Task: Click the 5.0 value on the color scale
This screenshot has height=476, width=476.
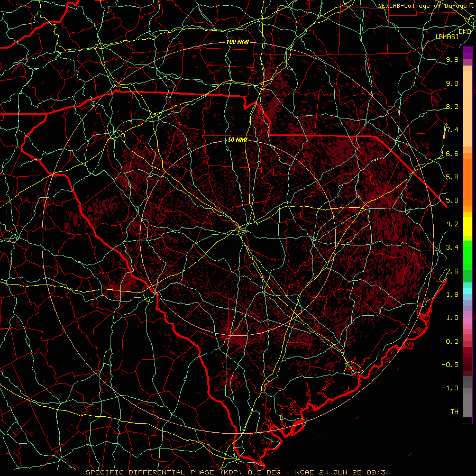Action: [452, 200]
